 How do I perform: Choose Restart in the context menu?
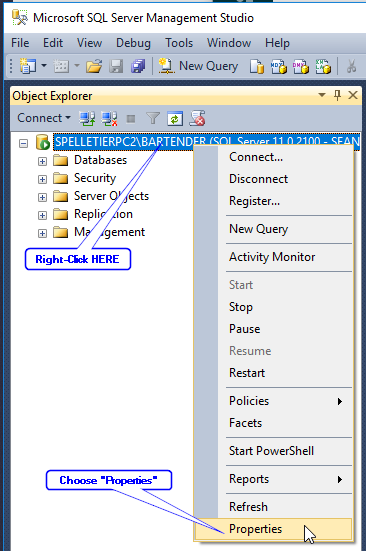tap(273, 373)
